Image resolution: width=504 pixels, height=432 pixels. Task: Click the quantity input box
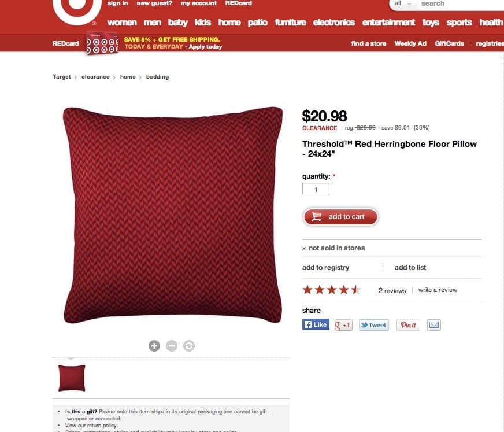tap(316, 189)
